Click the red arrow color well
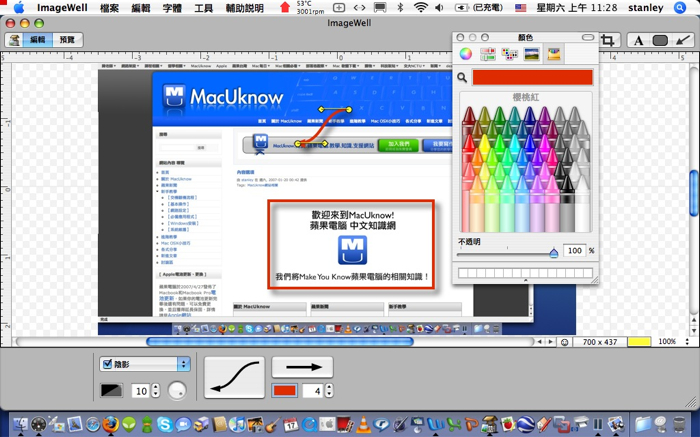 pyautogui.click(x=285, y=391)
